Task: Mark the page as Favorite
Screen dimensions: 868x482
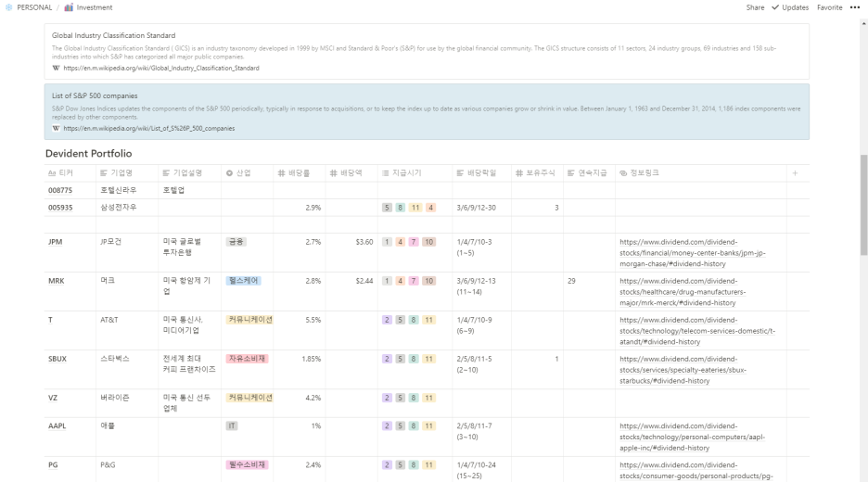Action: tap(829, 7)
